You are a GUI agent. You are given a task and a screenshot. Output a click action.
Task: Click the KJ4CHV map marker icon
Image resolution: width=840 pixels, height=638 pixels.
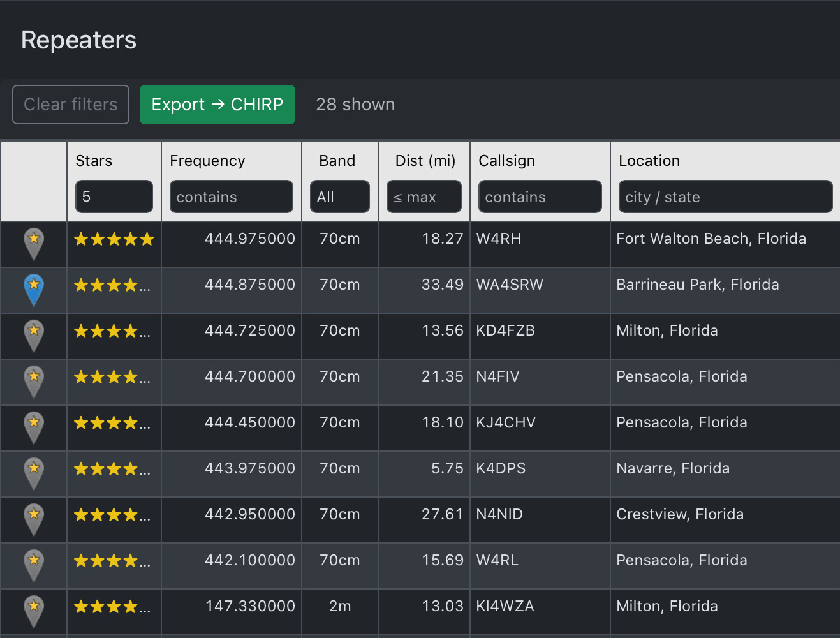(34, 427)
